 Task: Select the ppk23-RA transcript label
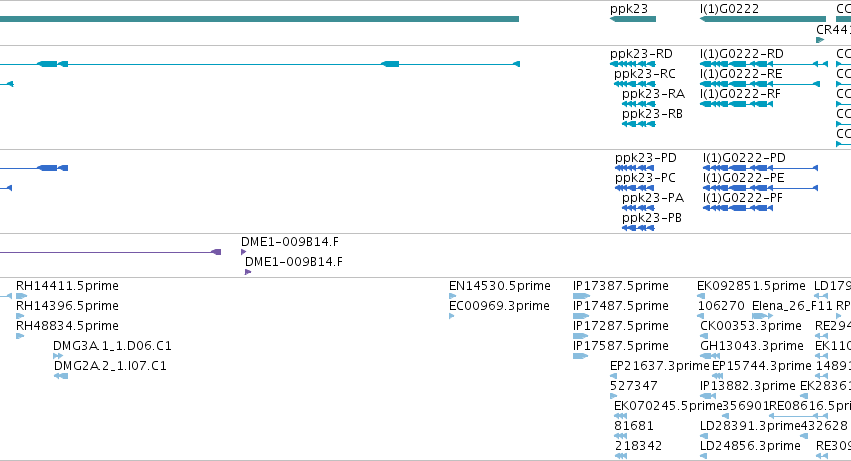(653, 94)
